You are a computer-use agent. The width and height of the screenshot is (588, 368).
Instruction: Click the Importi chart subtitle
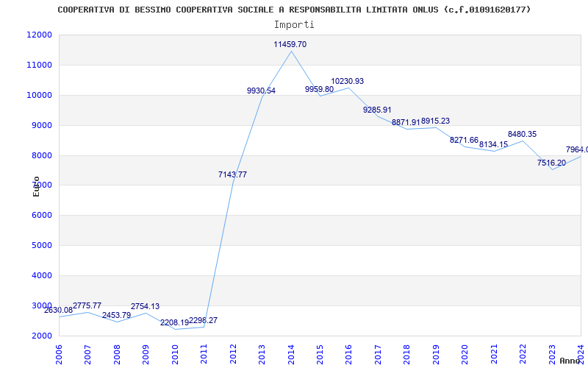(x=294, y=25)
